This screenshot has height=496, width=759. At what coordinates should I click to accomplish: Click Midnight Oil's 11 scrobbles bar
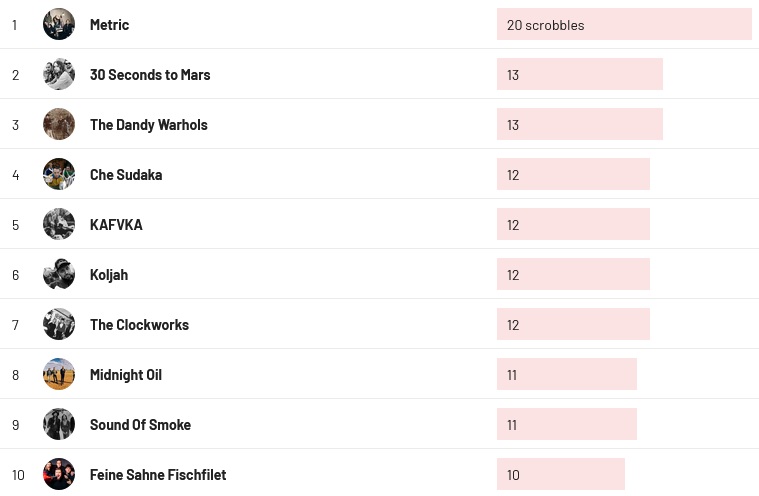[566, 374]
